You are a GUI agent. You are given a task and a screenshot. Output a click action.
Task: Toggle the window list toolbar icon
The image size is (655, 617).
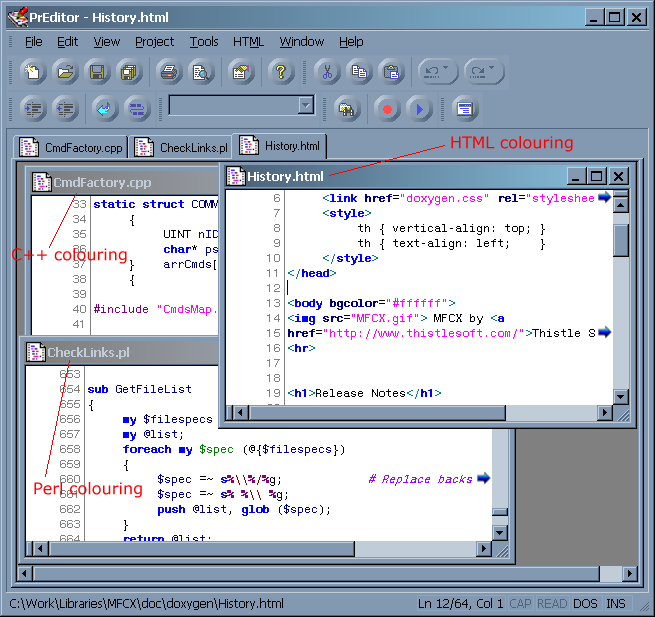pyautogui.click(x=465, y=109)
